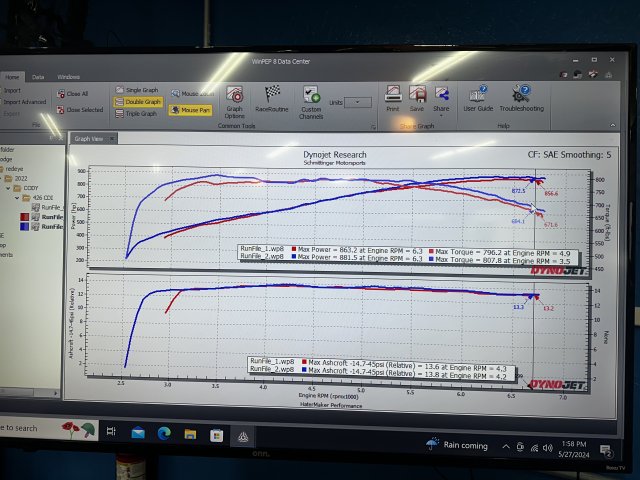
Task: Open the Windows ribbon tab
Action: (x=69, y=77)
